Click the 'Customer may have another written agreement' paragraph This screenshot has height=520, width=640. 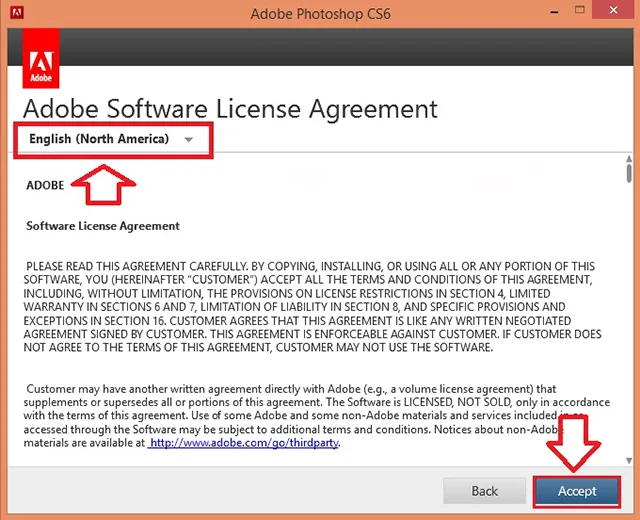[x=316, y=416]
